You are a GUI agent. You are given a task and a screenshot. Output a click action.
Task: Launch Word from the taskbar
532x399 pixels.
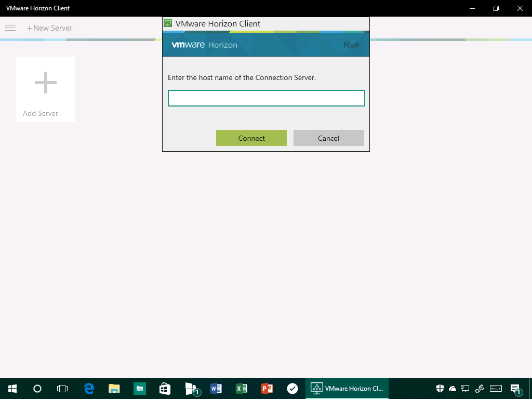(216, 389)
